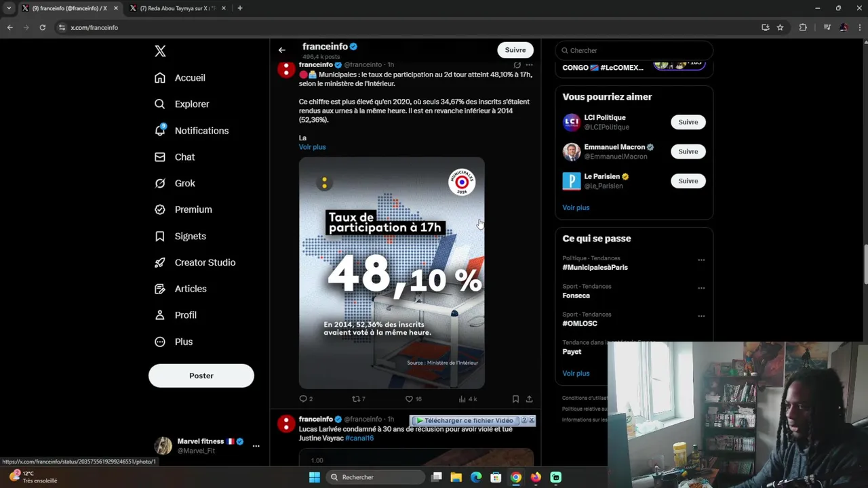This screenshot has width=868, height=488.
Task: Click the Poster button
Action: click(201, 375)
